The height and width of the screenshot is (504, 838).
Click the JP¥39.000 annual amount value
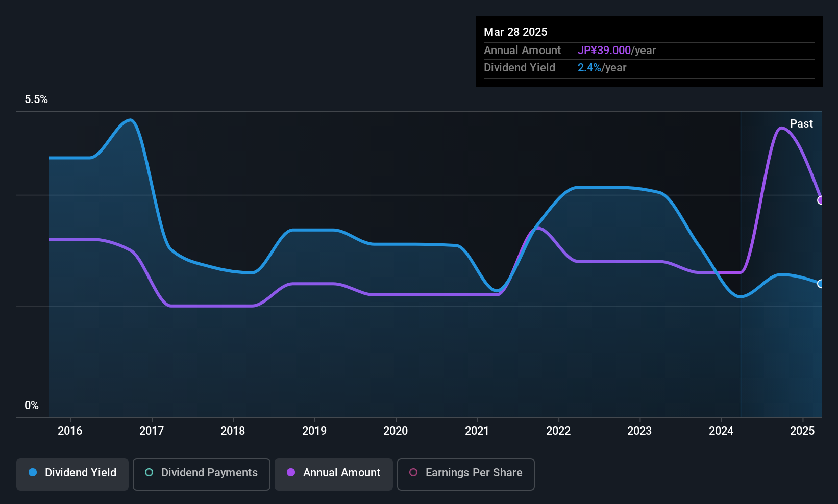coord(604,51)
